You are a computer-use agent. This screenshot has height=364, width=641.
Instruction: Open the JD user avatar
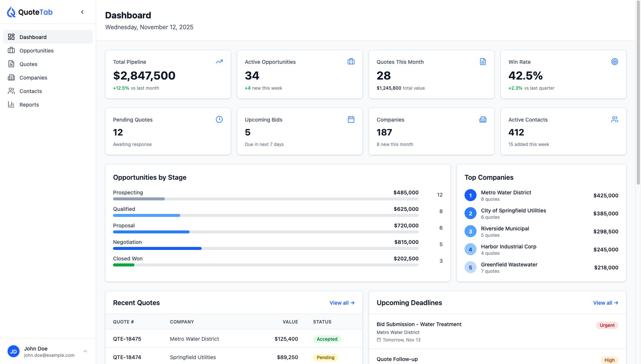point(14,351)
